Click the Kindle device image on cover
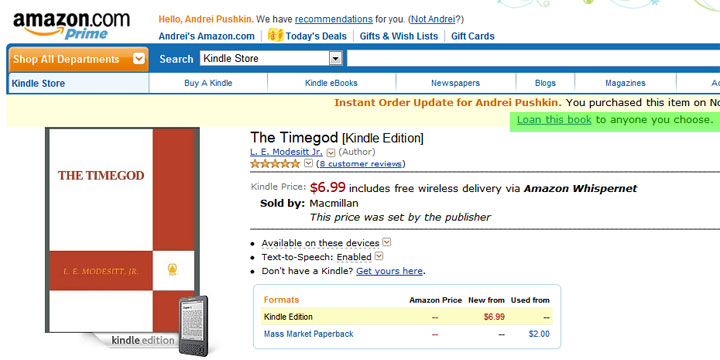Screen dimensions: 720x360 [x=193, y=326]
